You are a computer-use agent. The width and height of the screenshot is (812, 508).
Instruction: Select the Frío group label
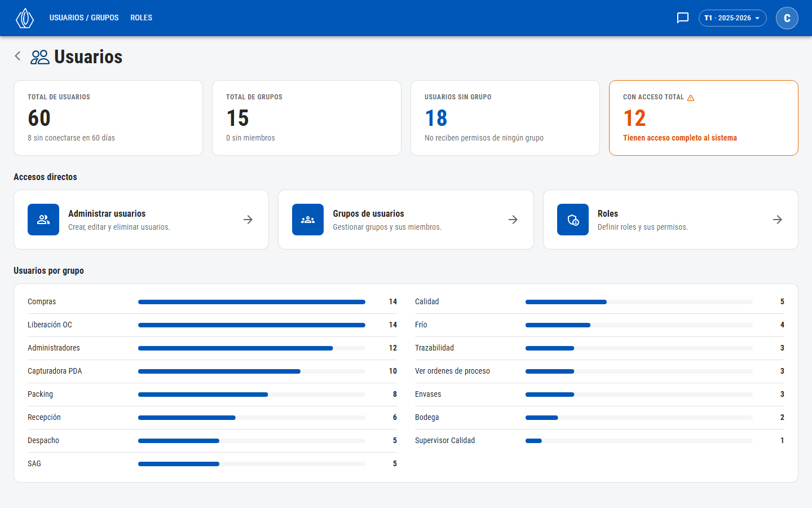tap(421, 325)
